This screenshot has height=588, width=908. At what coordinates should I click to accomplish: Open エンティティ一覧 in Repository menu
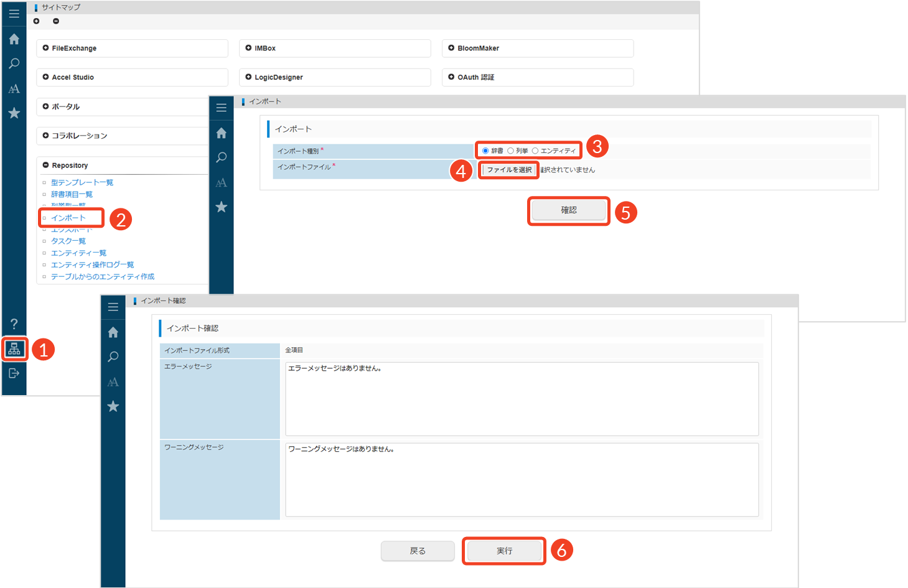(78, 253)
